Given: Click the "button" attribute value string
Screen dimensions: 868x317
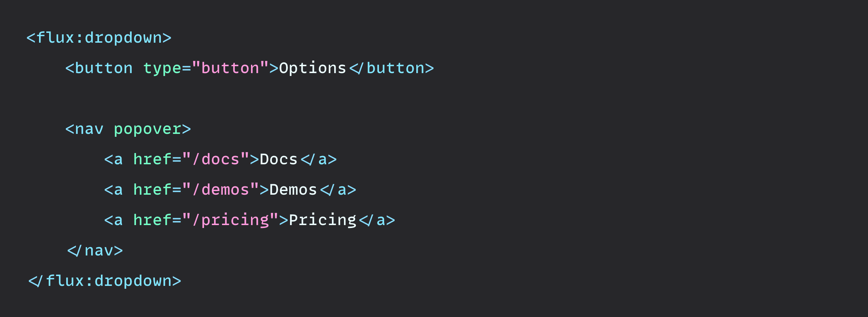Looking at the screenshot, I should point(230,68).
